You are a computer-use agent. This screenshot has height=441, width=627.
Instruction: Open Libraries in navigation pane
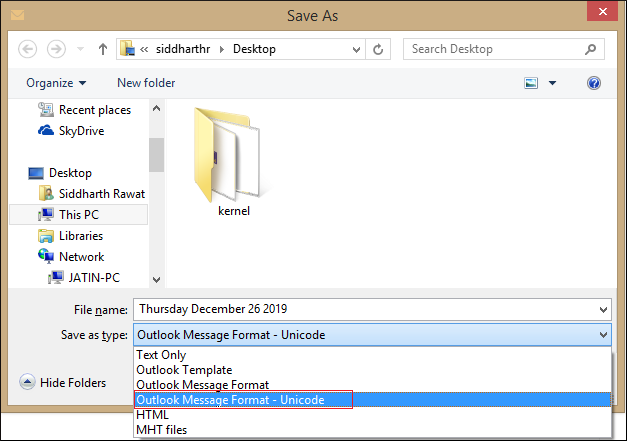click(x=70, y=236)
